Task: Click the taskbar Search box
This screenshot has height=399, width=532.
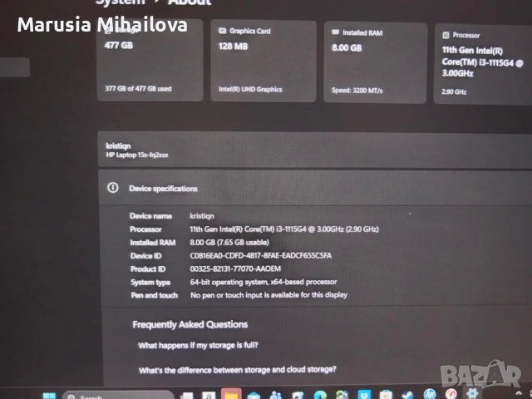Action: coord(118,396)
